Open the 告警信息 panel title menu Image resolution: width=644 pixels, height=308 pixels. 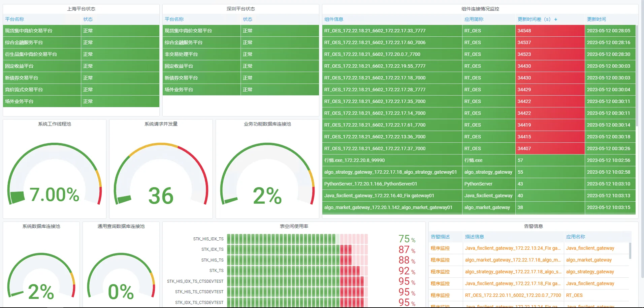(533, 226)
